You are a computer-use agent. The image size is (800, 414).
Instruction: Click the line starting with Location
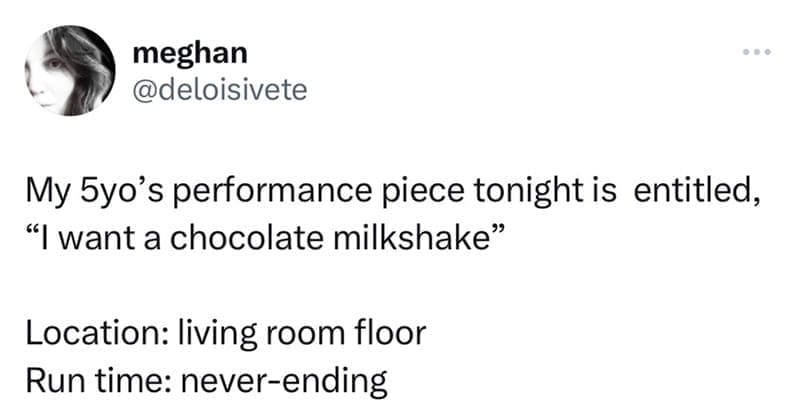click(x=227, y=332)
